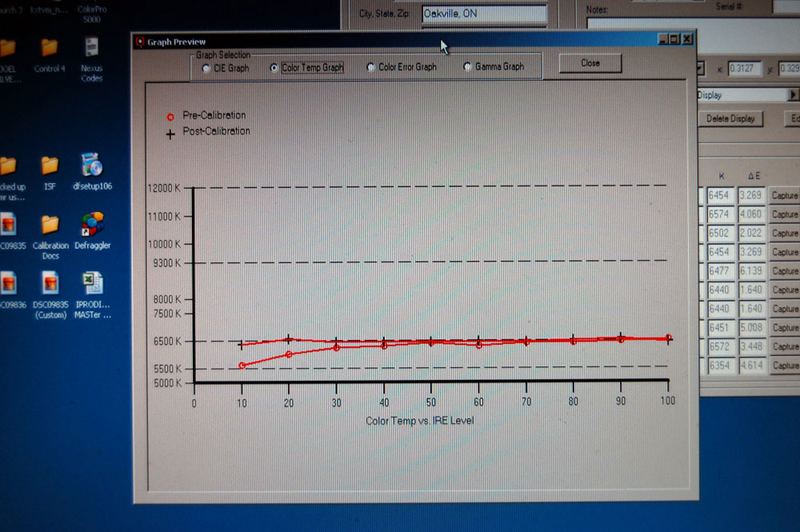Expand the Display dropdown arrow
Viewport: 800px width, 532px height.
(x=793, y=94)
